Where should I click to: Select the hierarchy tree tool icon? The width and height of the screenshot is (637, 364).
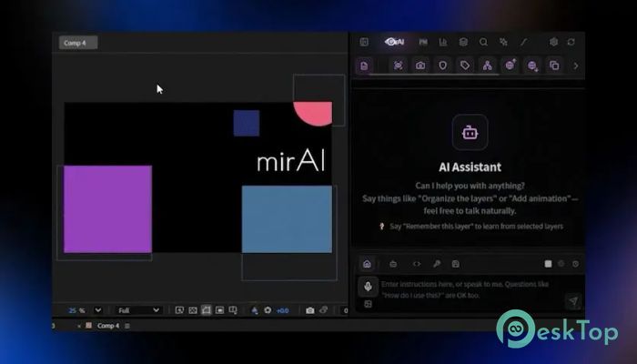(487, 66)
